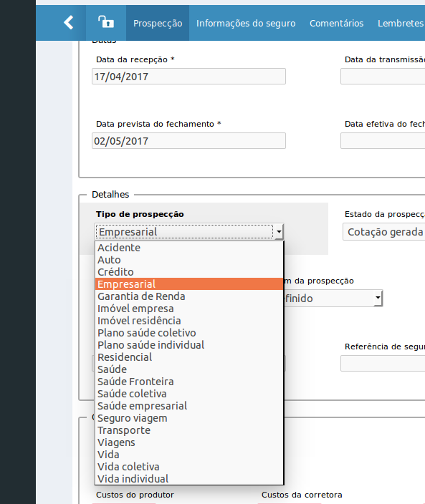Image resolution: width=425 pixels, height=504 pixels.
Task: Click the Data da recepção date field
Action: (188, 77)
